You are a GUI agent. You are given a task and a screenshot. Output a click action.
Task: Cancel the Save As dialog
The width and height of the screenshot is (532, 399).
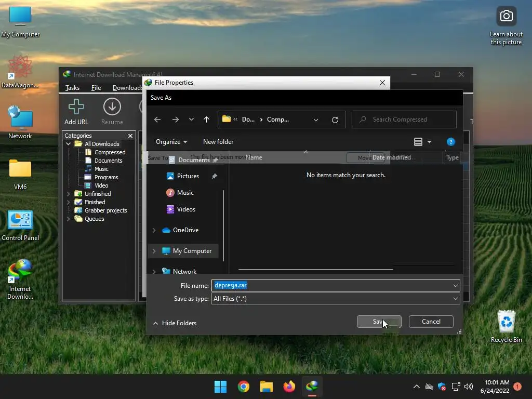click(x=431, y=322)
